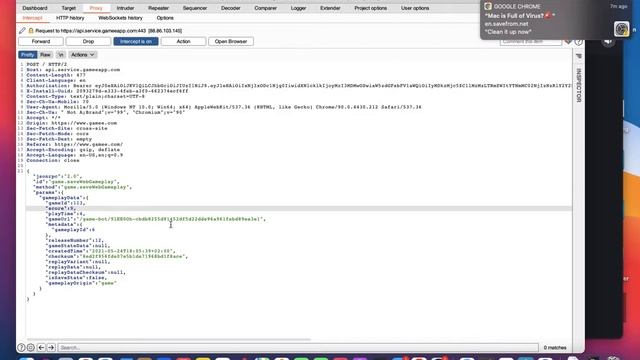Screen dimensions: 640x360
Task: Click the "score" line in the JSON body
Action: click(60, 208)
